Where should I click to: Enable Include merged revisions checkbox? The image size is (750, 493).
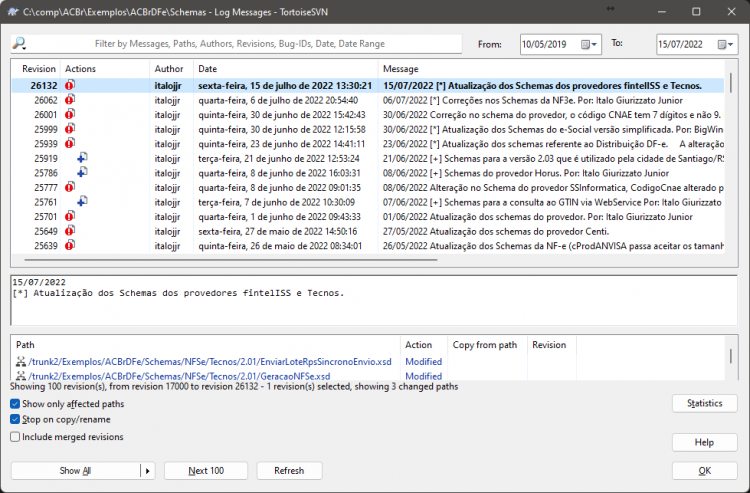pos(15,437)
